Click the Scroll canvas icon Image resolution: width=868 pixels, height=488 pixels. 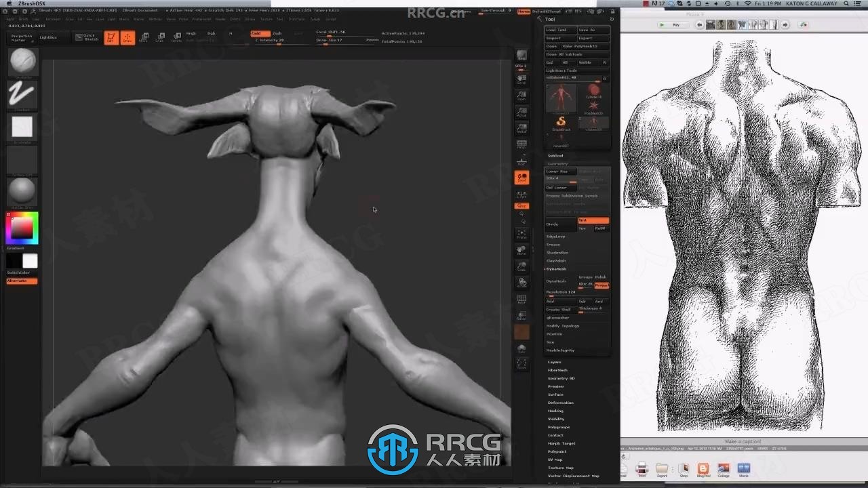pos(521,79)
